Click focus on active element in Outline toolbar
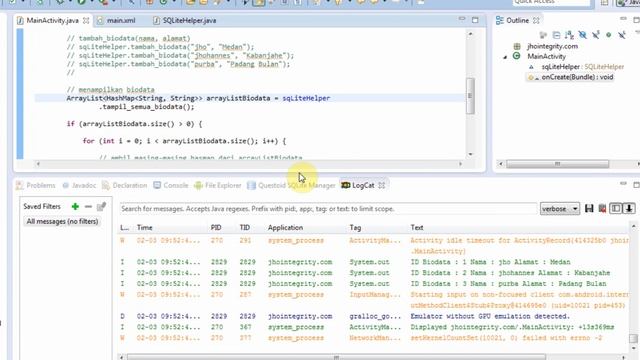This screenshot has width=640, height=360. 543,35
